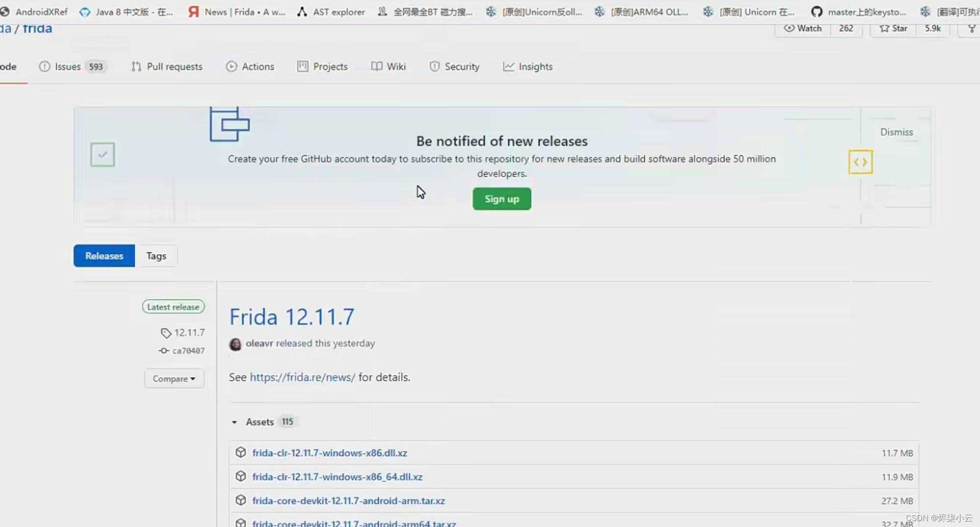Click the commit icon next to ca70407
The height and width of the screenshot is (527, 980).
point(163,350)
